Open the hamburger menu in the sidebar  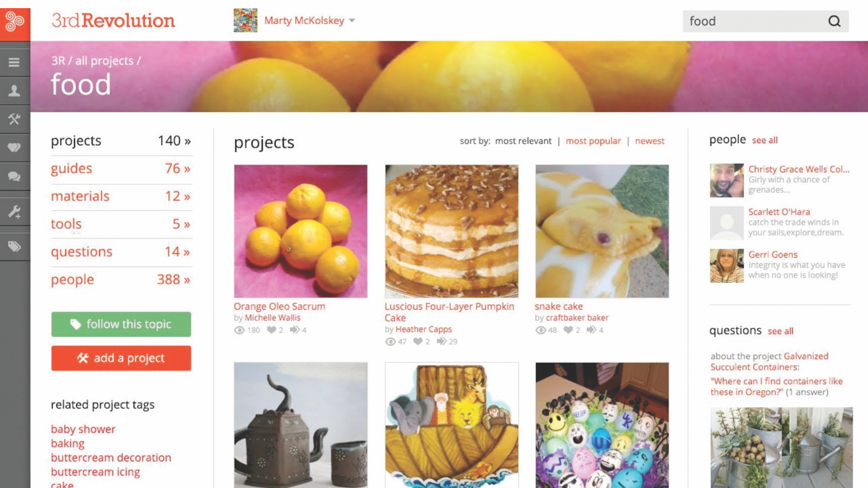point(14,62)
